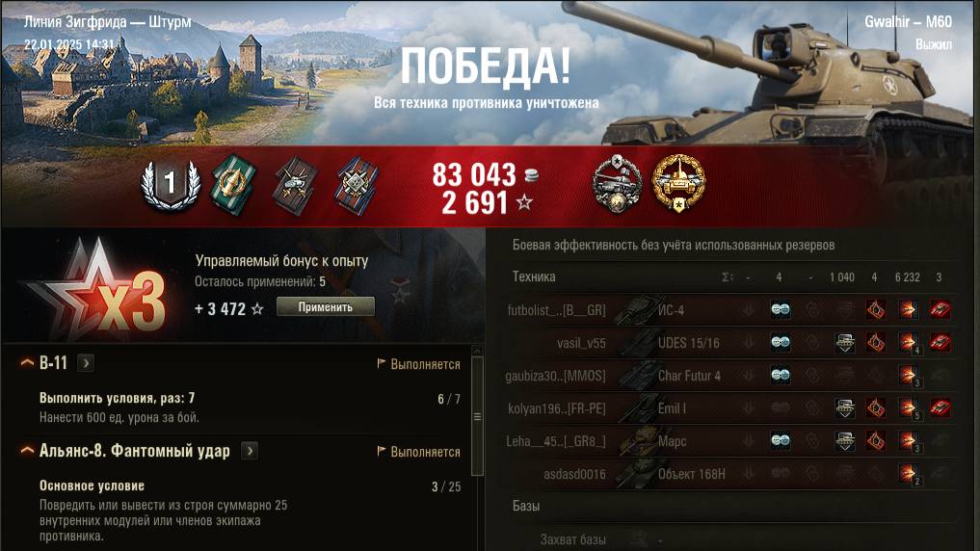The image size is (980, 551).
Task: Select the green striped award ribbon
Action: point(234,185)
